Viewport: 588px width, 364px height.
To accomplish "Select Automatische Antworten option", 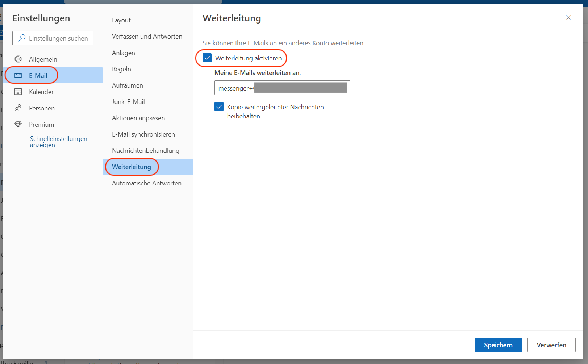I will pyautogui.click(x=146, y=183).
